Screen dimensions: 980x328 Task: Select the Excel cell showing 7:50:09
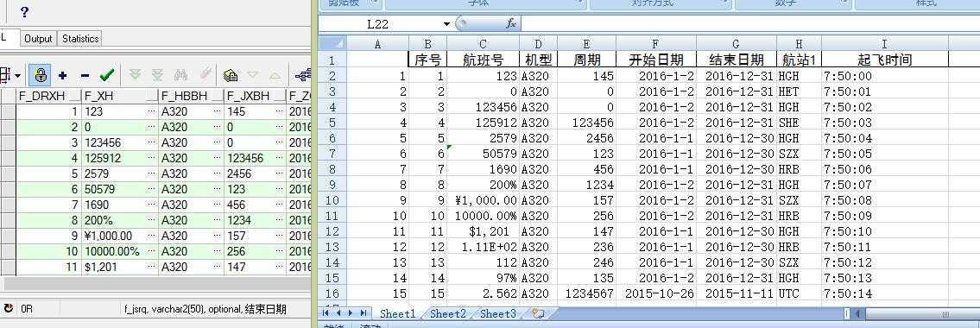coord(884,216)
